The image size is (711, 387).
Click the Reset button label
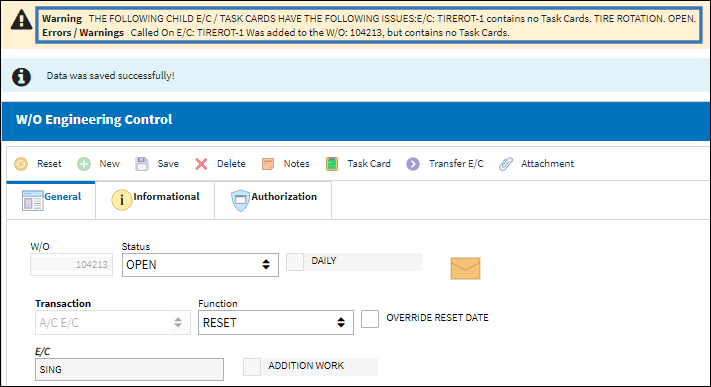[x=49, y=164]
